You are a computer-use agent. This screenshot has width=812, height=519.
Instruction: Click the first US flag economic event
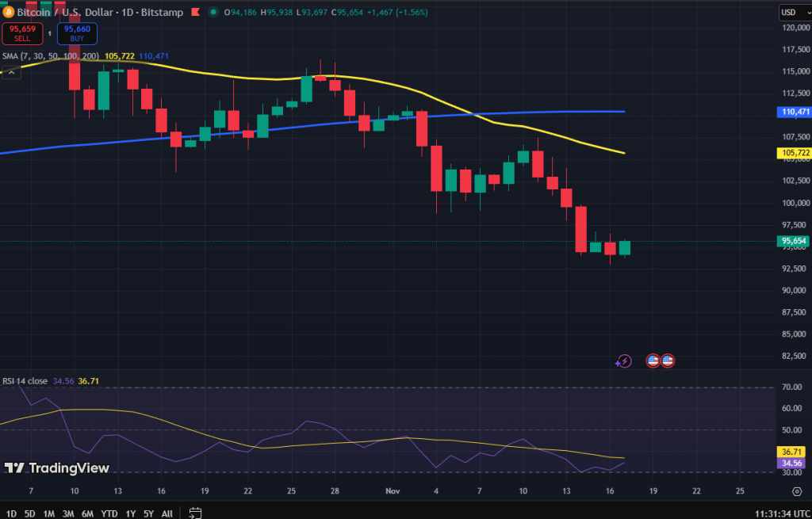click(653, 361)
